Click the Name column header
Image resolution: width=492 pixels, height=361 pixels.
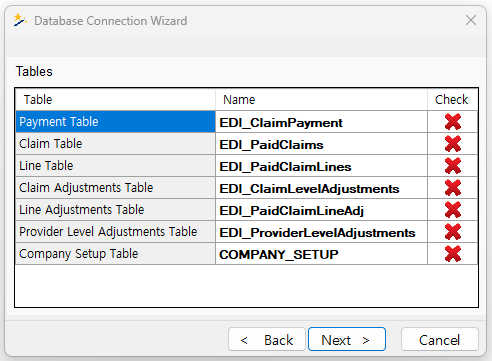pos(321,100)
